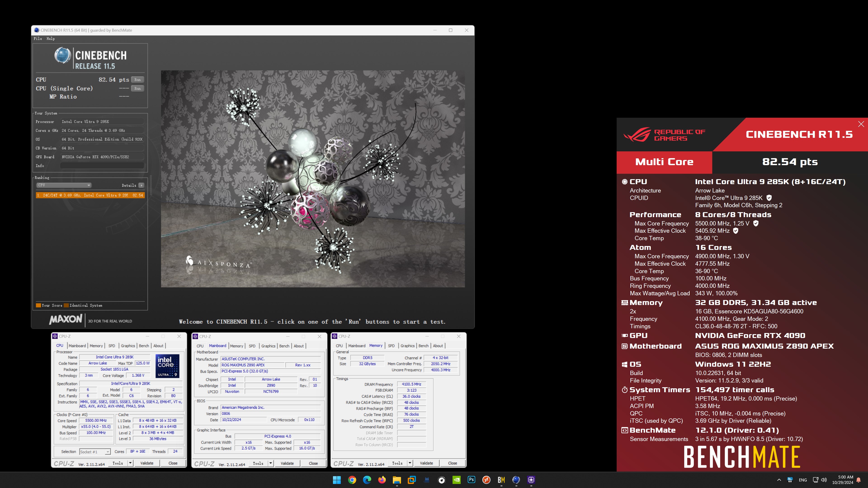Viewport: 868px width, 488px height.
Task: Open the File menu in Cinebench
Action: (38, 38)
